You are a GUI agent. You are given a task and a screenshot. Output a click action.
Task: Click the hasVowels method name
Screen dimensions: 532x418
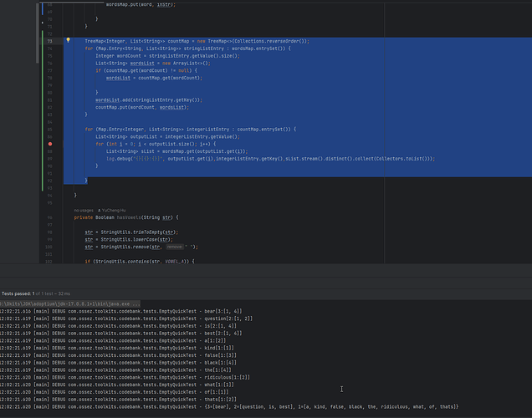129,217
